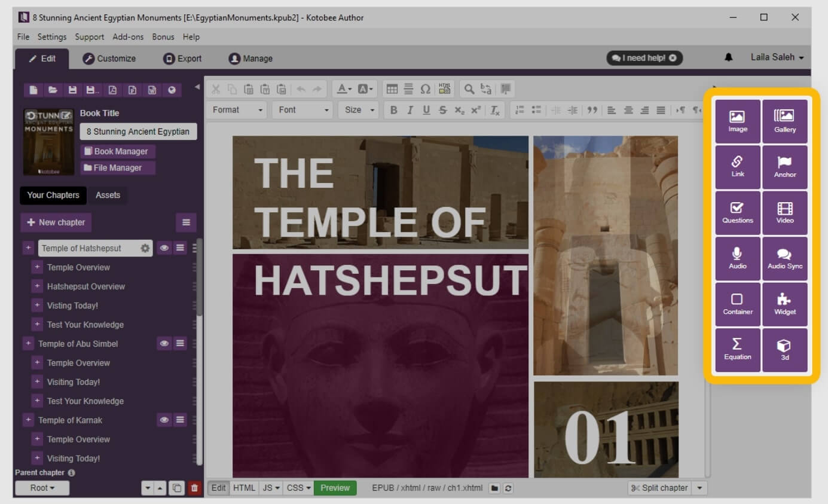Viewport: 828px width, 504px height.
Task: Add a 3d object element
Action: tap(784, 349)
